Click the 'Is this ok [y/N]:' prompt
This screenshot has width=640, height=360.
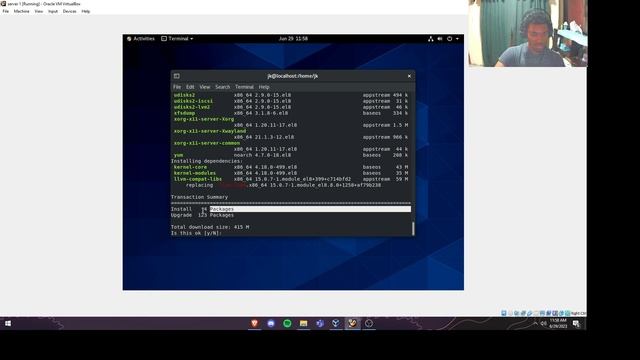click(x=196, y=233)
